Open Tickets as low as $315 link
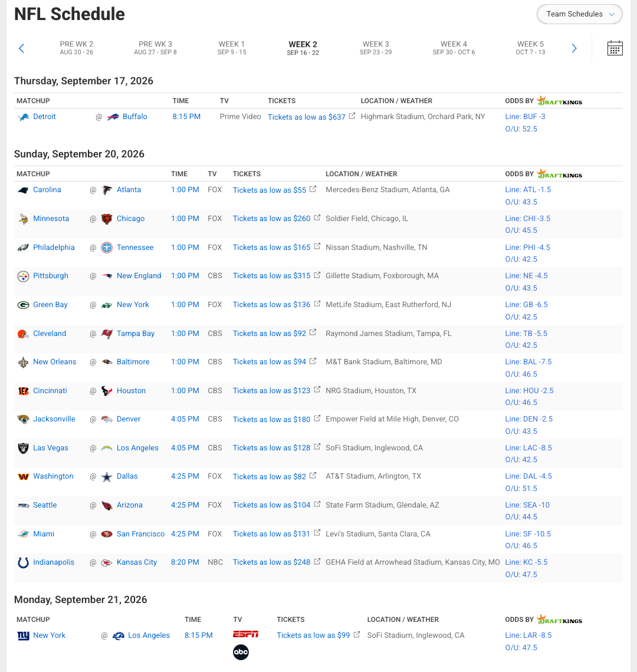This screenshot has height=672, width=637. tap(271, 275)
